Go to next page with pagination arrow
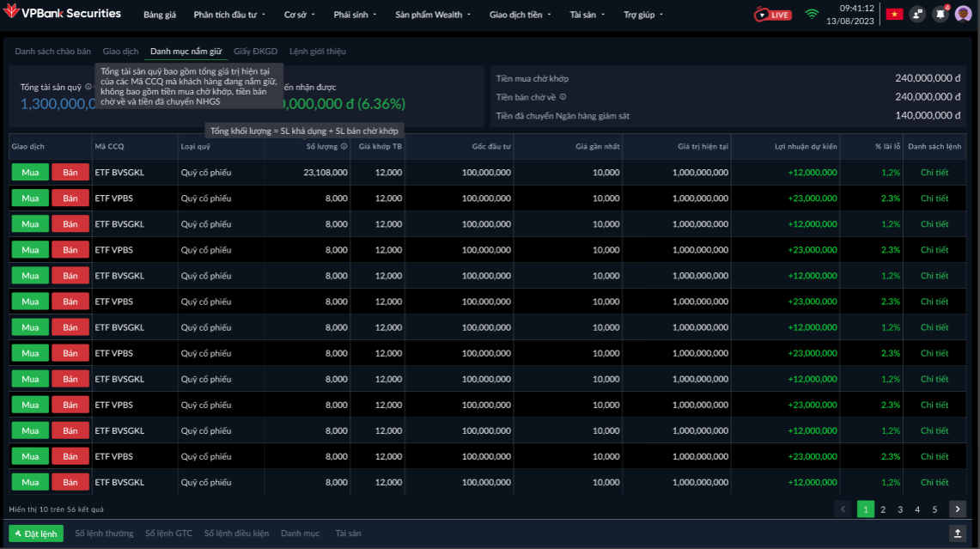Viewport: 980px width, 549px height. pyautogui.click(x=957, y=509)
